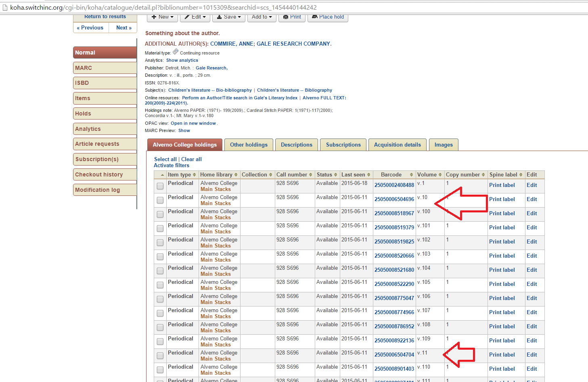Image resolution: width=588 pixels, height=382 pixels.
Task: Sort by Call number column arrows
Action: click(x=310, y=175)
